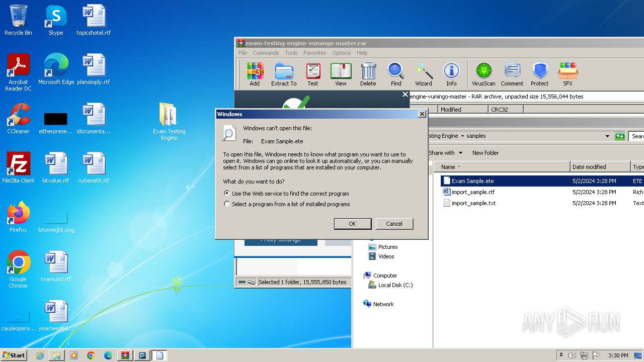Viewport: 644px width, 362px height.
Task: Open the Skype desktop shortcut
Action: (56, 20)
